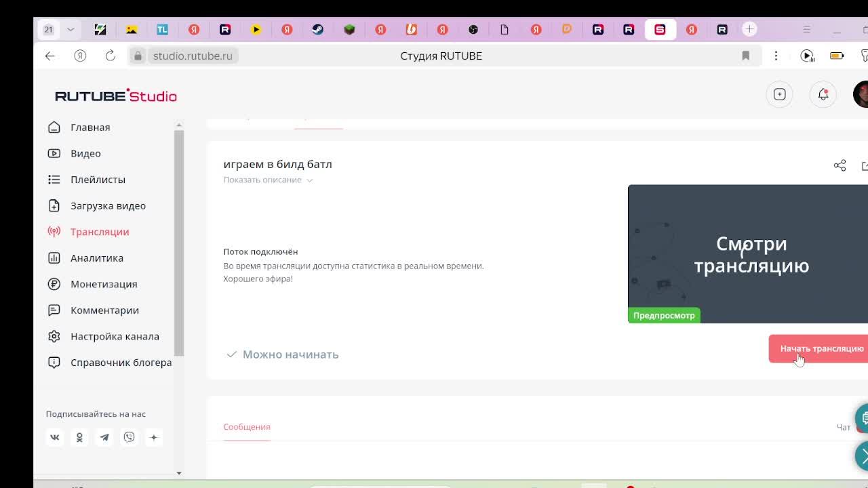Open the VK social link icon

[x=55, y=437]
